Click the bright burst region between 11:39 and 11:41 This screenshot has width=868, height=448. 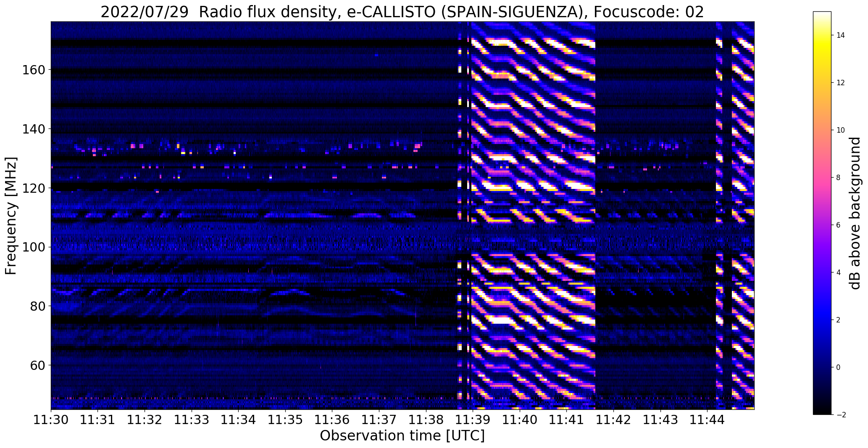(534, 215)
